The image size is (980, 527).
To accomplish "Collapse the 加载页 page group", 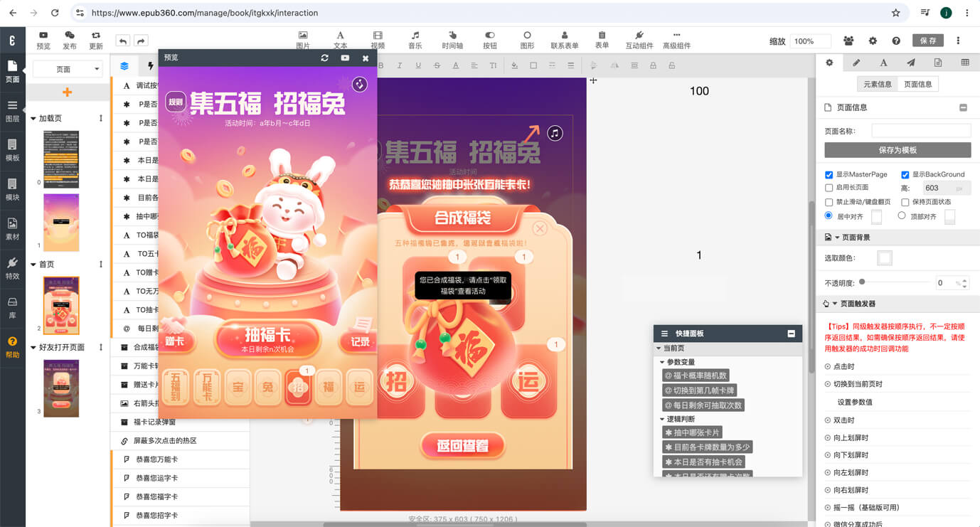I will (x=33, y=119).
